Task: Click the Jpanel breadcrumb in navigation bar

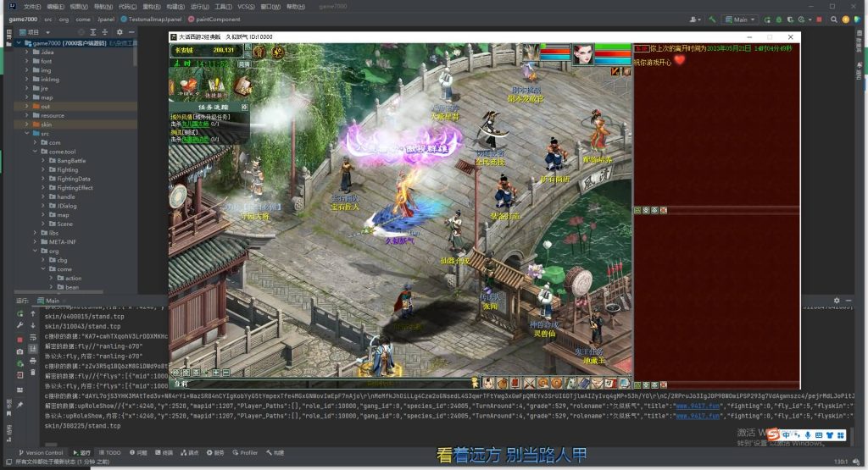Action: pyautogui.click(x=105, y=19)
